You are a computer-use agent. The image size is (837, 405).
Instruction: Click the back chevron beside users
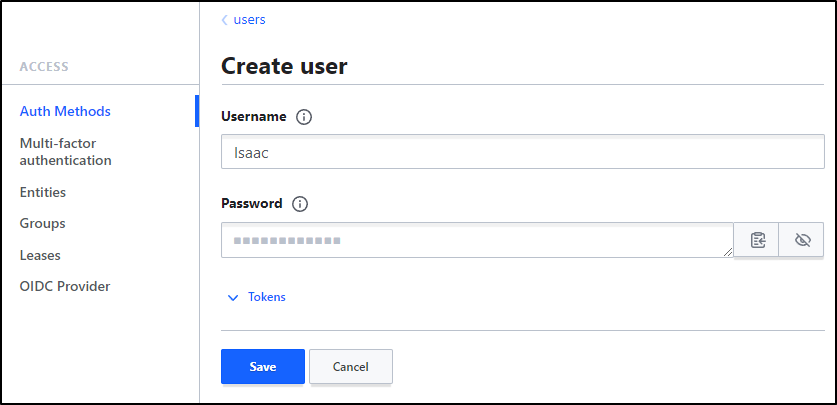click(225, 20)
